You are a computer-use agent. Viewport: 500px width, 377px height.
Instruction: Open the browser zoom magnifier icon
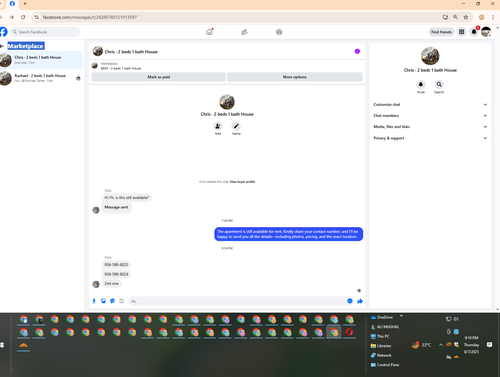click(455, 17)
